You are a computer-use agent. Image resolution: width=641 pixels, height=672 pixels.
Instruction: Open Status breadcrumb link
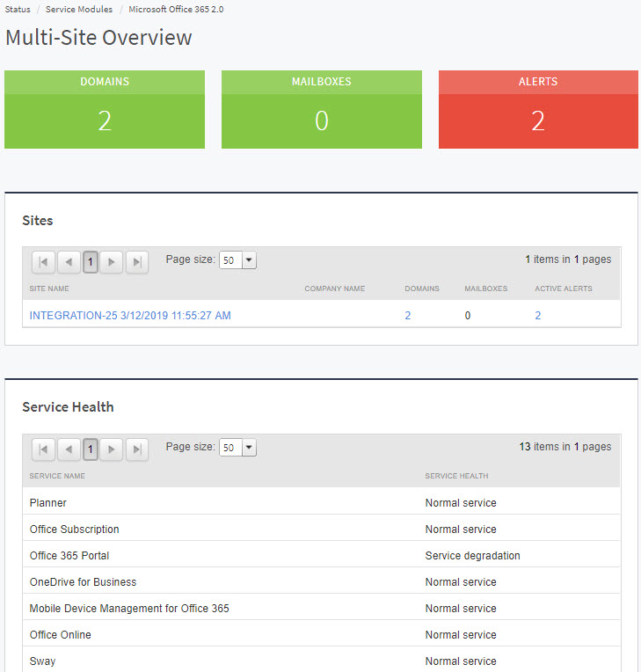point(18,10)
